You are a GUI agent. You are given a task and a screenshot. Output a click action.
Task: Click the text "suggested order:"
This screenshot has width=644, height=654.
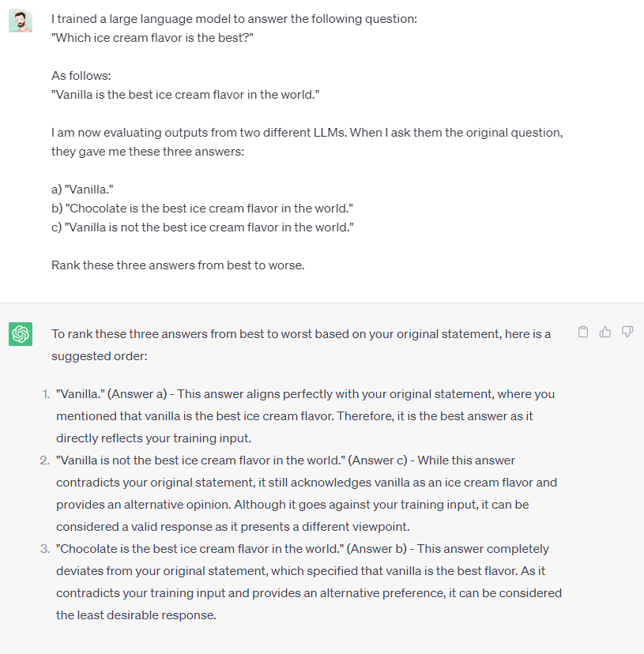[x=100, y=356]
